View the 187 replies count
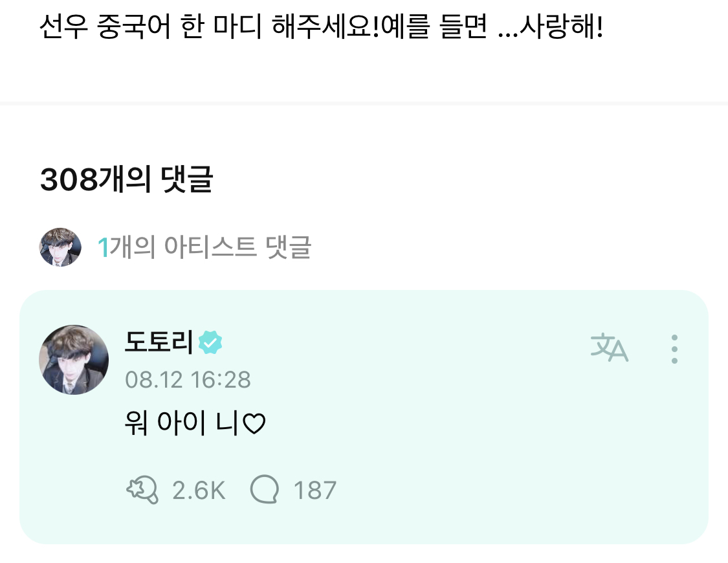 pos(315,491)
